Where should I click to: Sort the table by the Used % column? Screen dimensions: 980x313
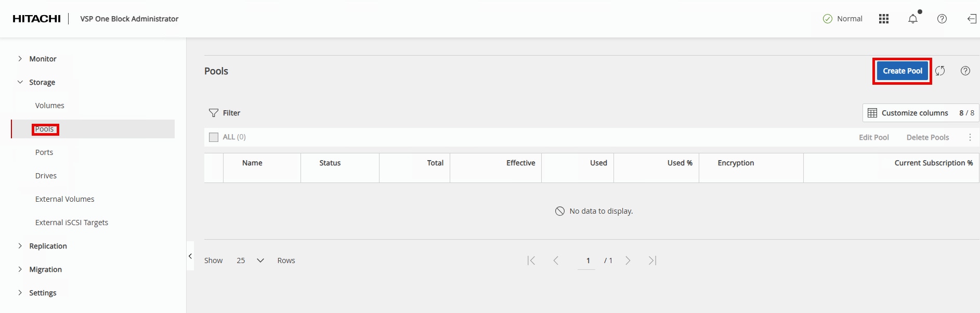679,163
